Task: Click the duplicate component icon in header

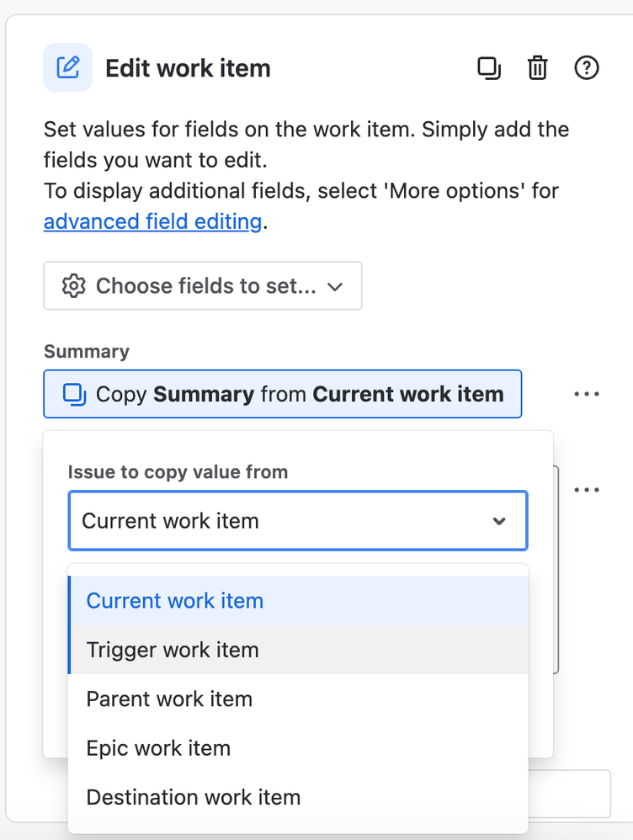Action: [x=489, y=68]
